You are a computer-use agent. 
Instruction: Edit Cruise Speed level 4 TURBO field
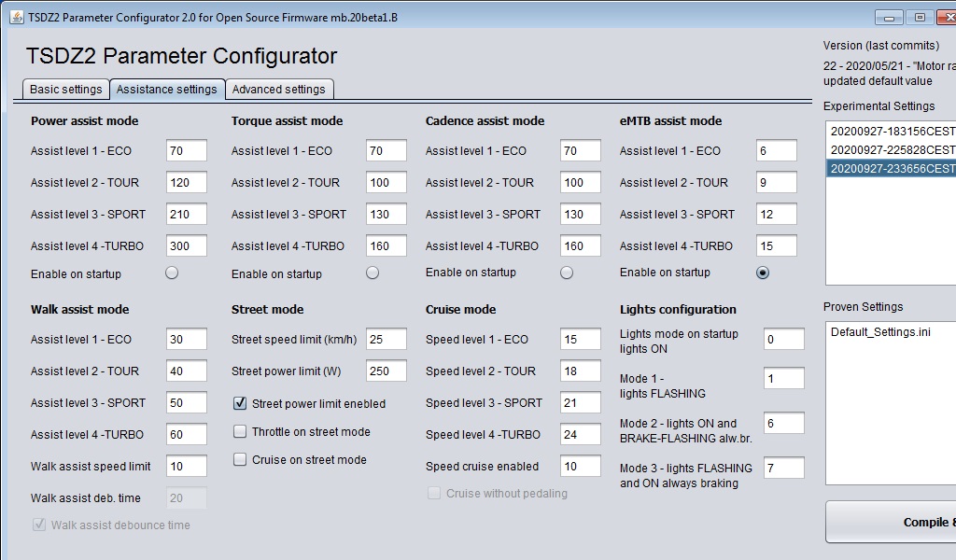click(x=581, y=434)
